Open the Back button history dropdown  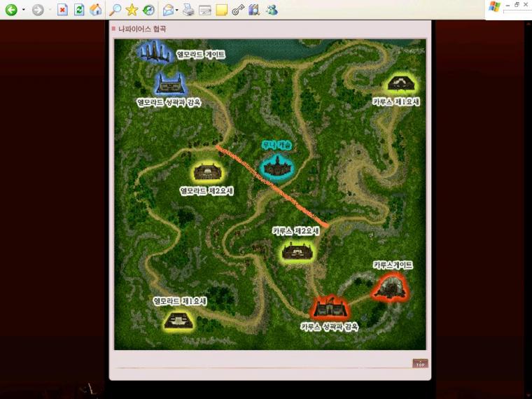[23, 10]
